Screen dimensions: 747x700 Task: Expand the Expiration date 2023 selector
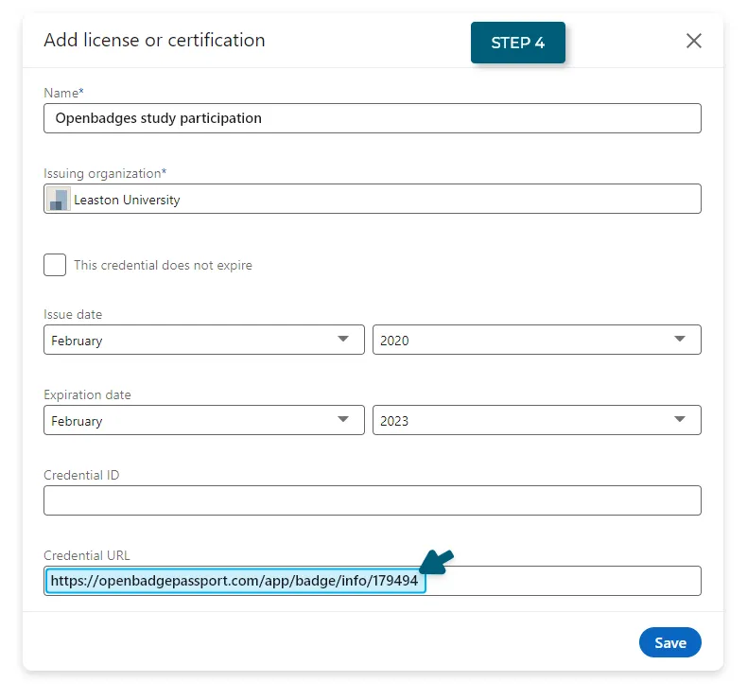pyautogui.click(x=537, y=420)
